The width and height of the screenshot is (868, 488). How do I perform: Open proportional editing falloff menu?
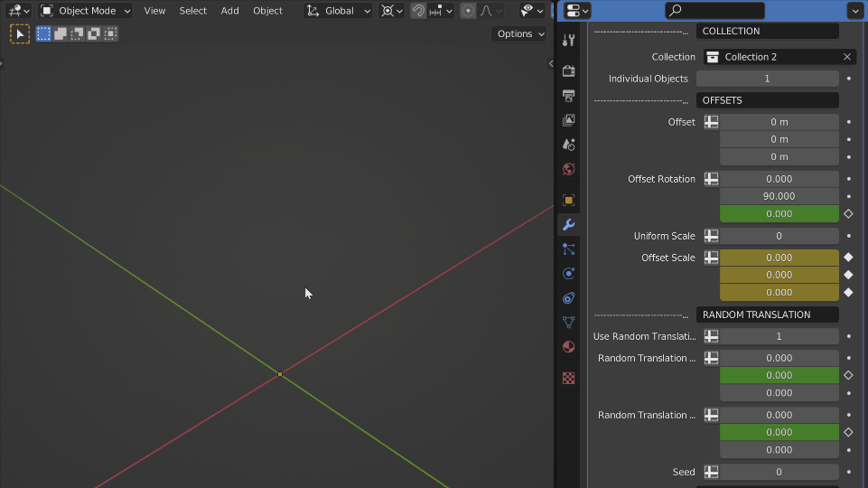point(490,11)
